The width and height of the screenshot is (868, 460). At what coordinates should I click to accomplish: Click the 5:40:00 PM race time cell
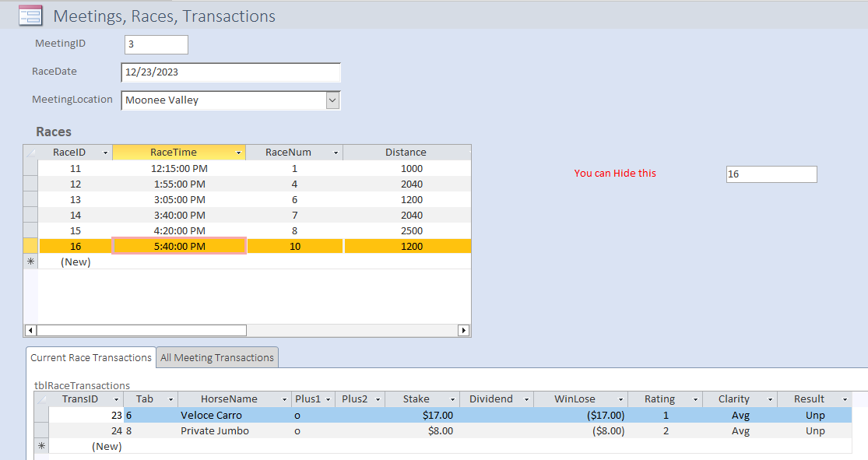click(x=179, y=246)
